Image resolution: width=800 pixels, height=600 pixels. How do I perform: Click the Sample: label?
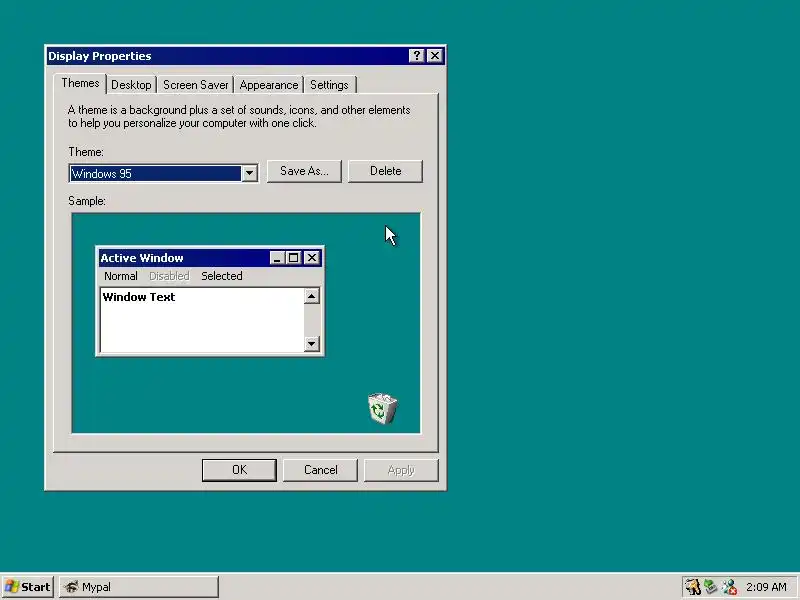point(87,201)
